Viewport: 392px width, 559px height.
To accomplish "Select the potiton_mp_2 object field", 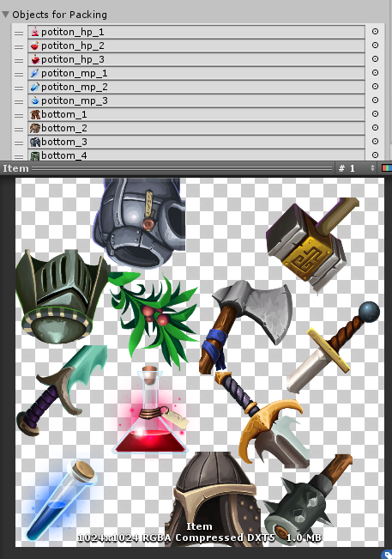I will pos(196,87).
